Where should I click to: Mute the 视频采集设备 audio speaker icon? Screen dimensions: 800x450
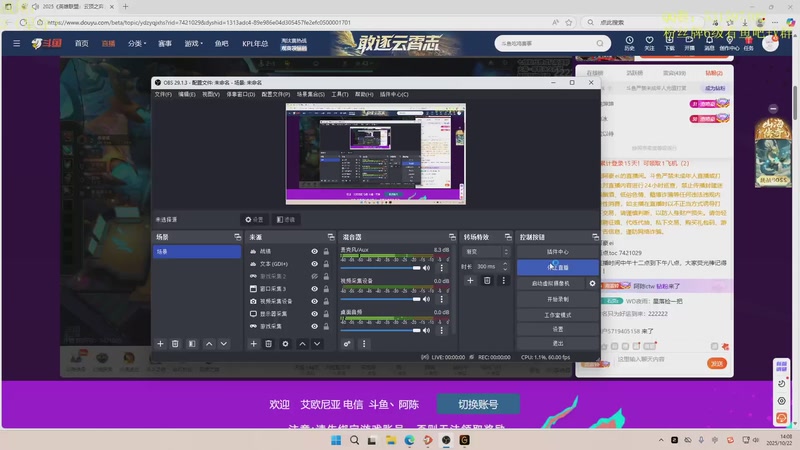pyautogui.click(x=427, y=299)
